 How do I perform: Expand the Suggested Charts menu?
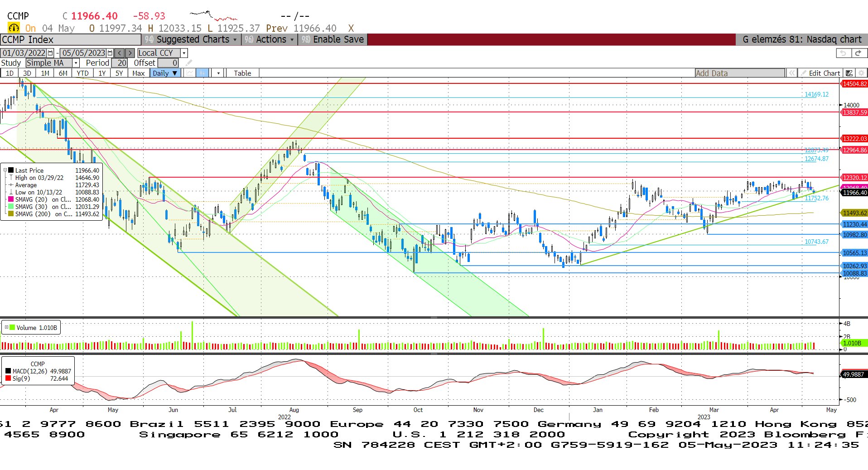pos(191,39)
